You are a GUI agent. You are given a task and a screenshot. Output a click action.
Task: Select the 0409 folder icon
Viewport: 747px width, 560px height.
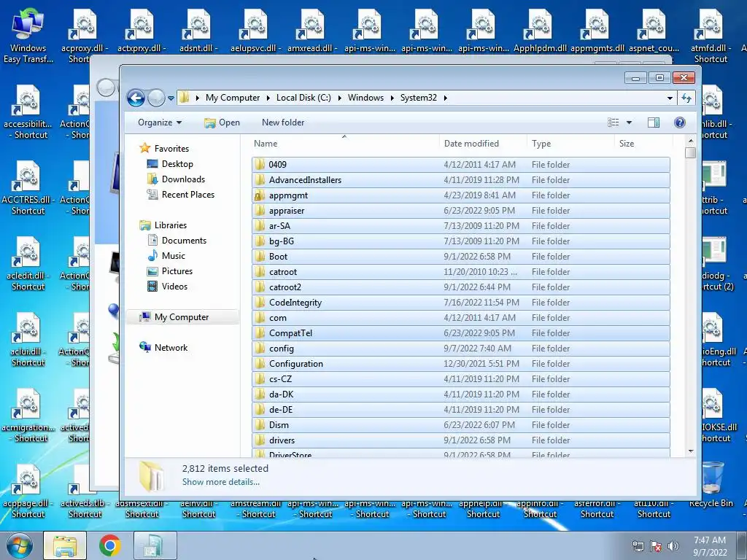coord(259,164)
